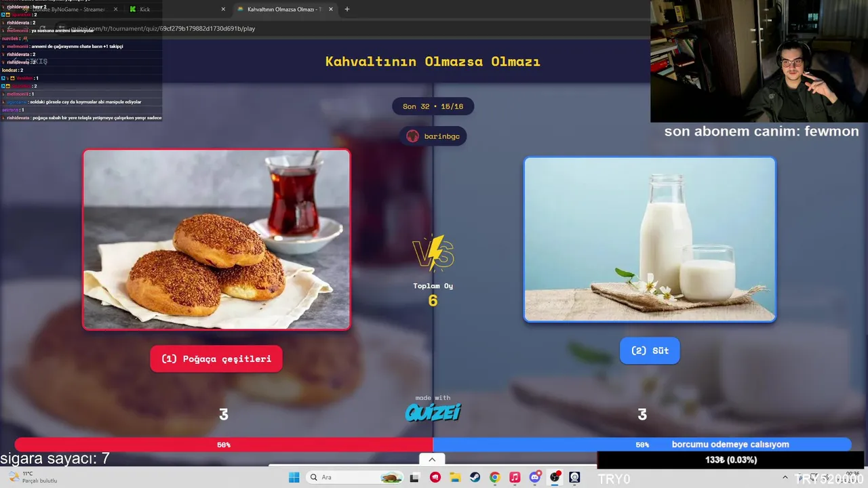Select the Kahvaltının Olmazsa Olmazı tab
This screenshot has height=488, width=868.
(x=285, y=9)
